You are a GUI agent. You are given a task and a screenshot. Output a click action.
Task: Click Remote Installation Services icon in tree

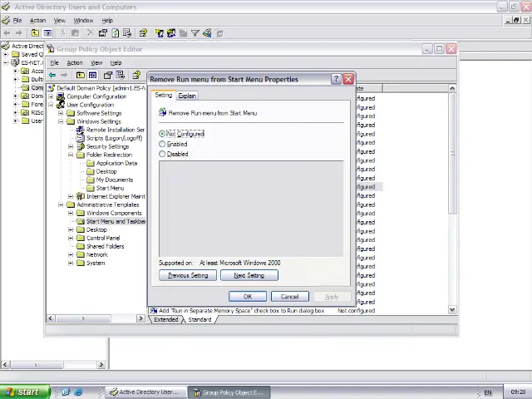(x=81, y=130)
